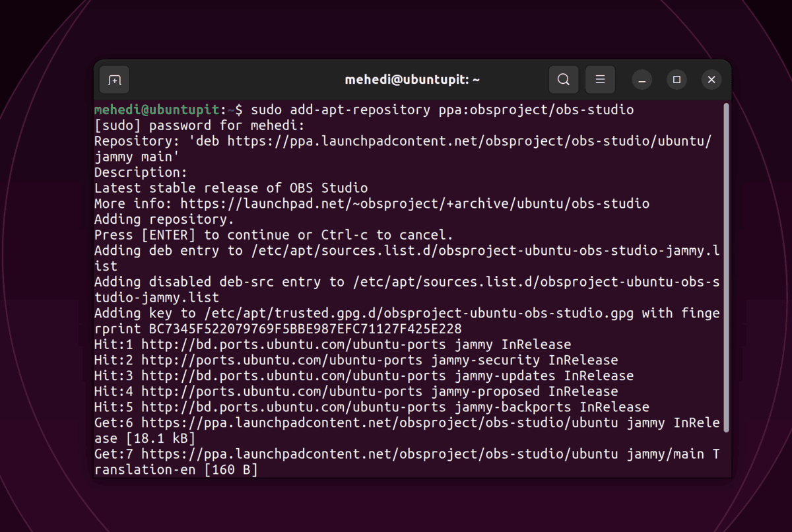This screenshot has width=792, height=532.
Task: Click the Hit:2 jammy-security line
Action: point(356,360)
